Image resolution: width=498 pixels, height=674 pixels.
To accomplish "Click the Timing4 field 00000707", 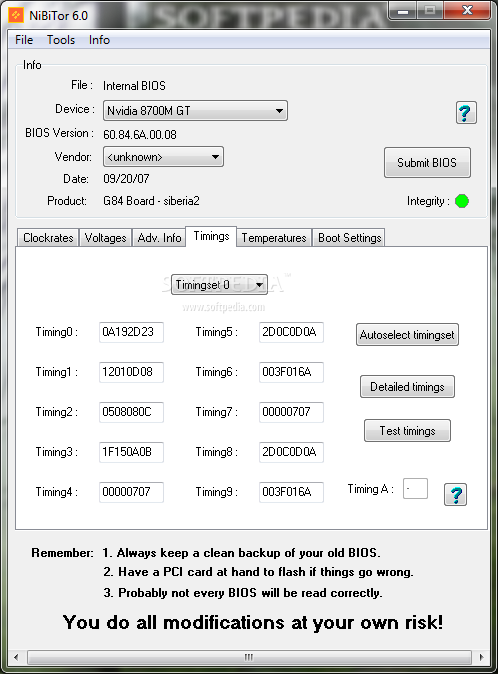I will [131, 492].
